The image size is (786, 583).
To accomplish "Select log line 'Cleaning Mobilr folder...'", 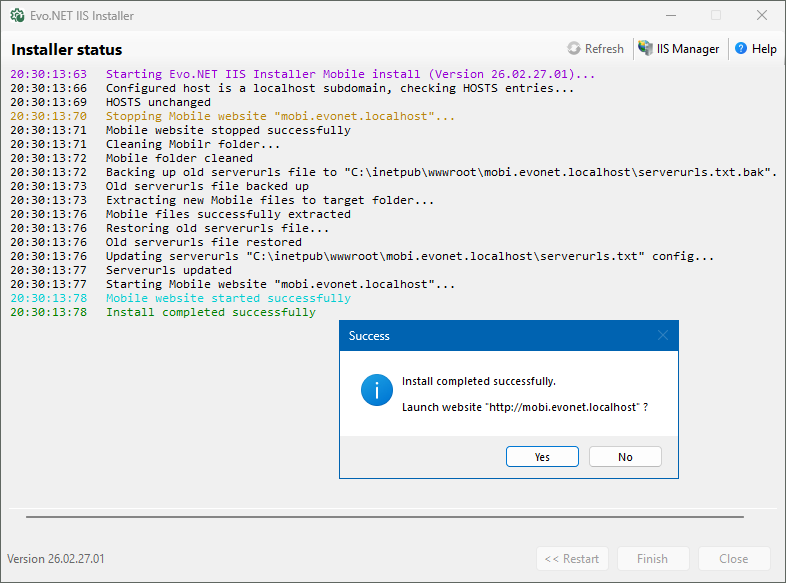I will [x=193, y=144].
